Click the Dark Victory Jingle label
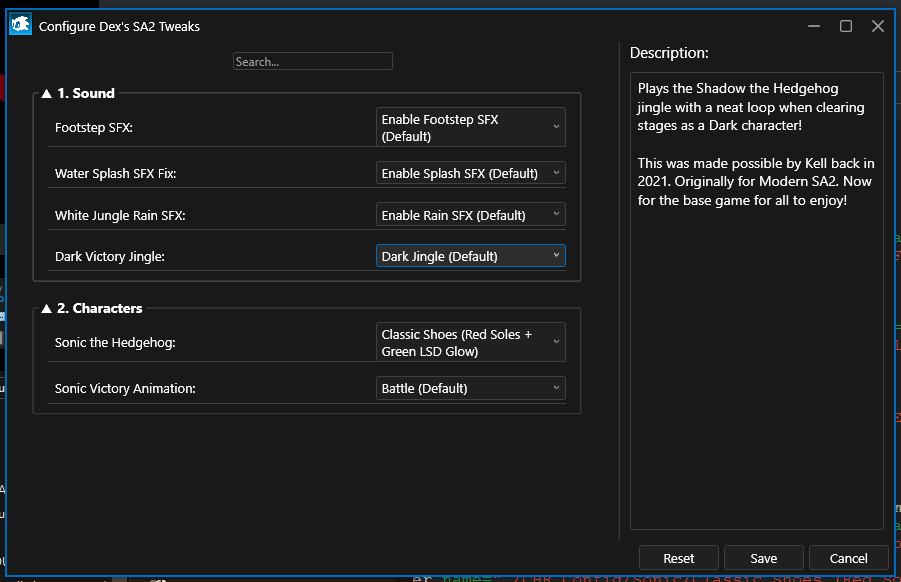This screenshot has width=901, height=582. click(110, 257)
